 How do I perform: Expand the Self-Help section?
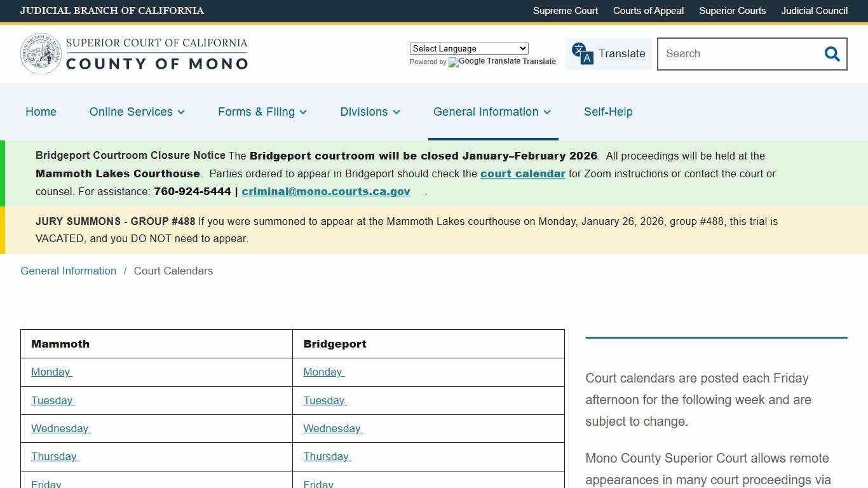point(608,112)
